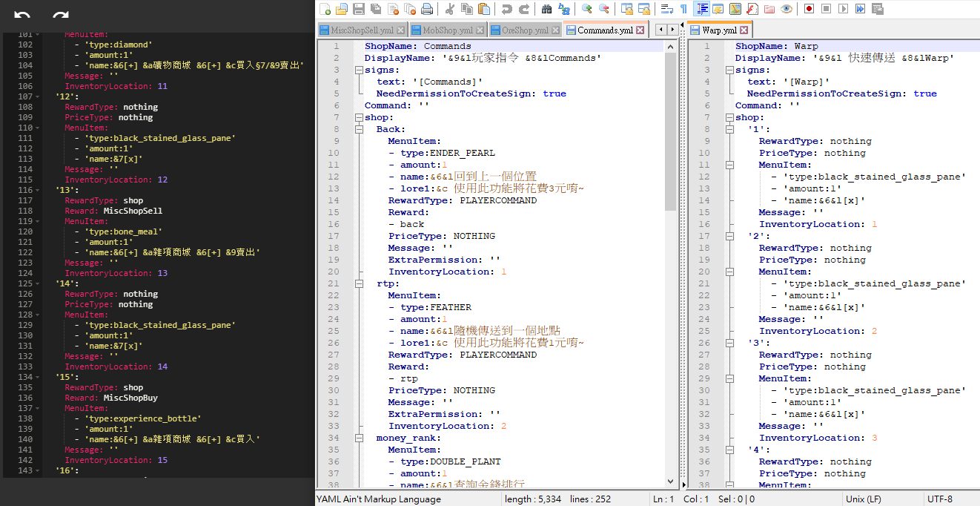Open Folder as Workspace panel

(x=769, y=9)
